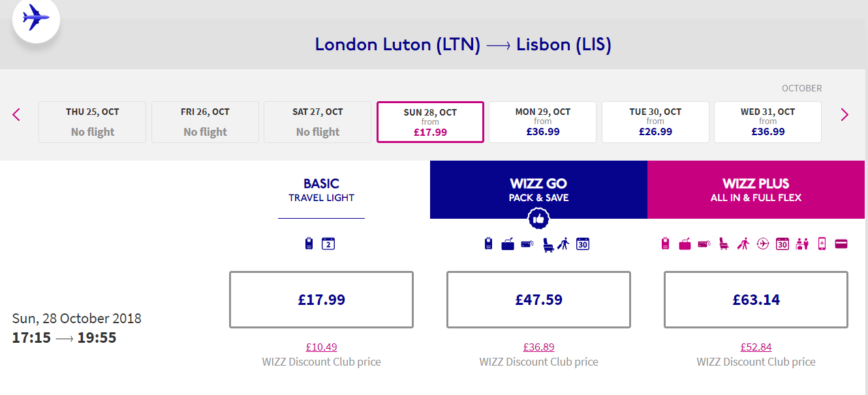Show the next week of flight dates

click(x=845, y=115)
